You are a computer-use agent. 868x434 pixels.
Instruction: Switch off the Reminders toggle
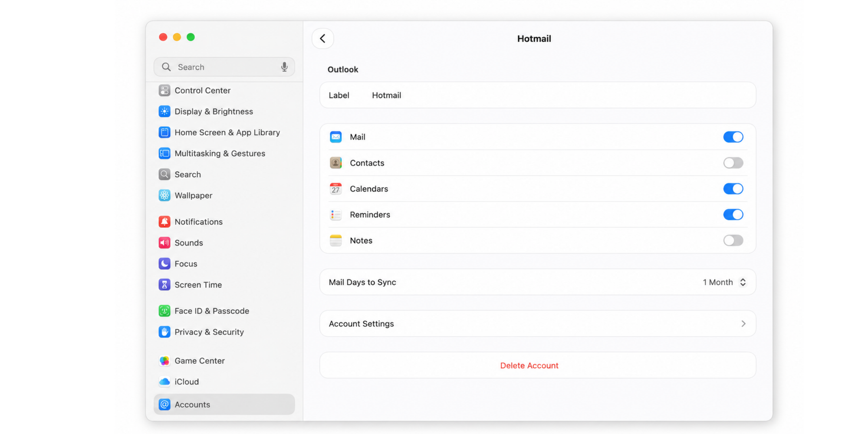[733, 214]
